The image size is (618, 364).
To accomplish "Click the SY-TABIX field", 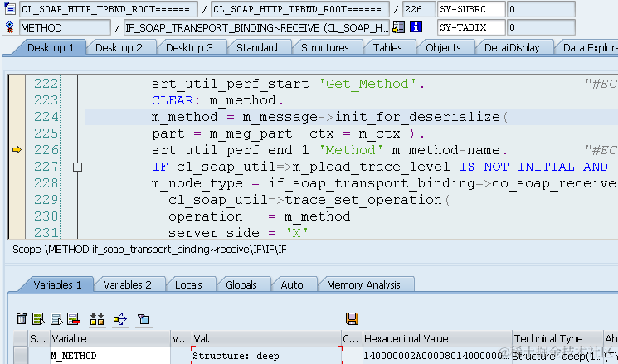I will pyautogui.click(x=471, y=27).
